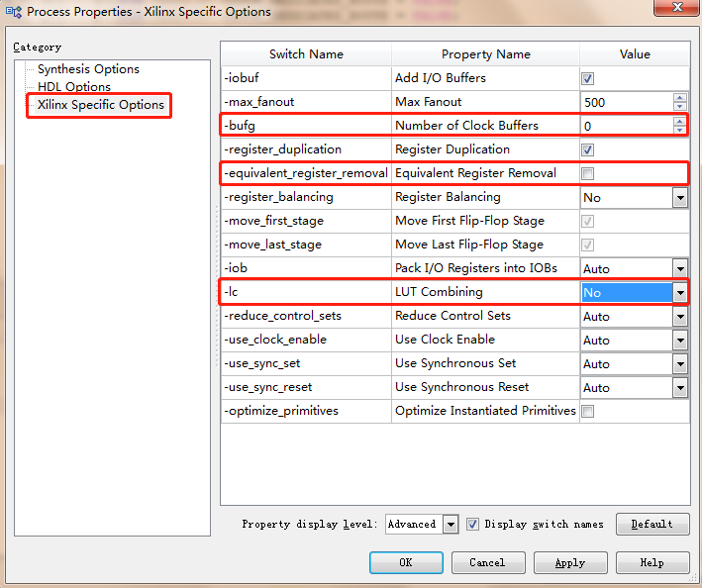Screen dimensions: 702x588
Task: Select the -use_clock_enable switch cell
Action: pos(306,340)
